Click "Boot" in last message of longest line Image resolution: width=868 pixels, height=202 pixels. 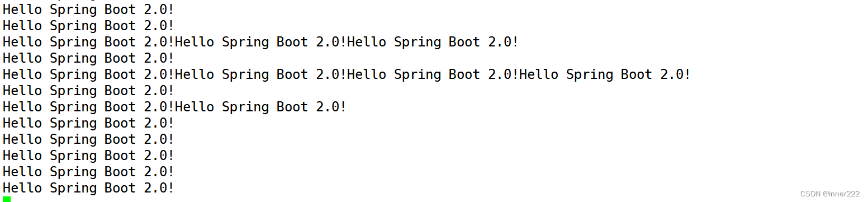point(636,74)
